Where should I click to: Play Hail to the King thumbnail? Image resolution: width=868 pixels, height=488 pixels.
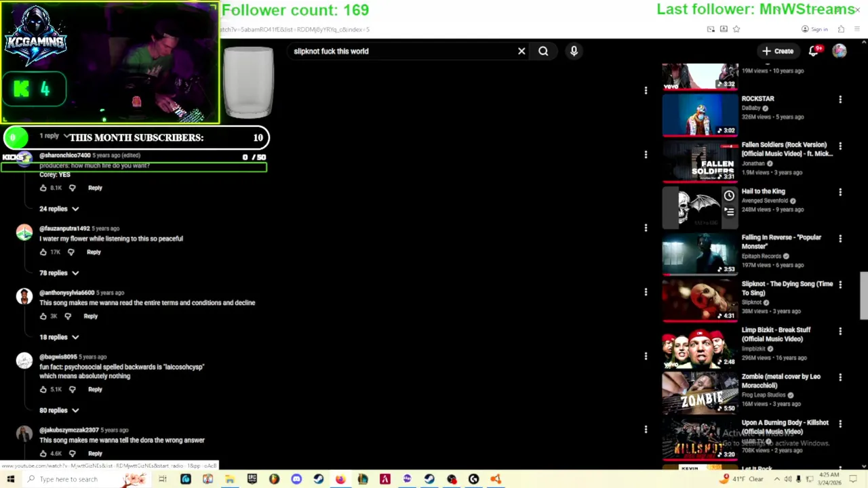point(700,207)
